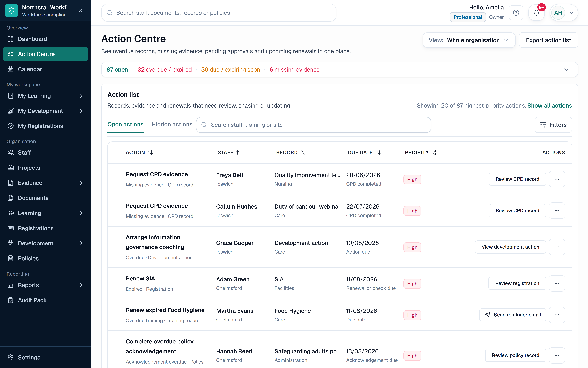Collapse the sidebar with double-chevron icon
588x368 pixels.
81,11
